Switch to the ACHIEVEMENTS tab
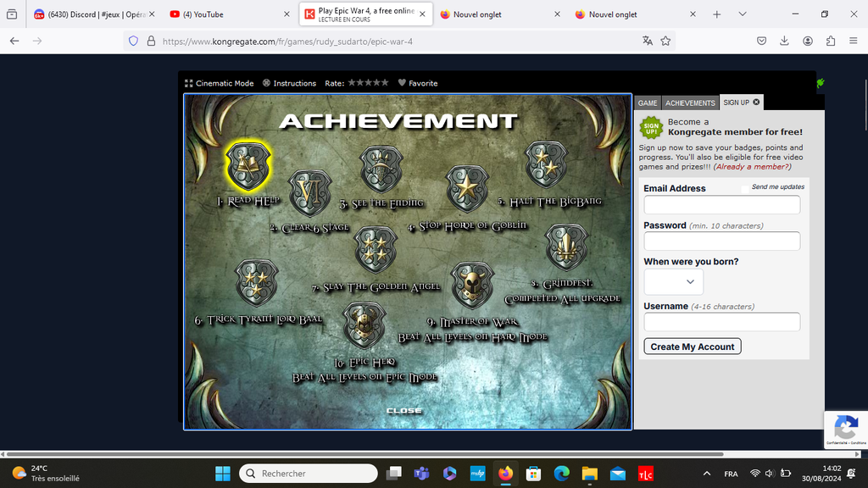 (690, 103)
